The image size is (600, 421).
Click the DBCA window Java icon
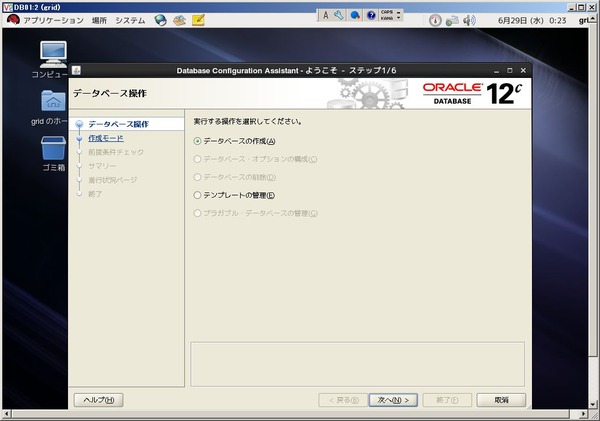click(x=77, y=70)
